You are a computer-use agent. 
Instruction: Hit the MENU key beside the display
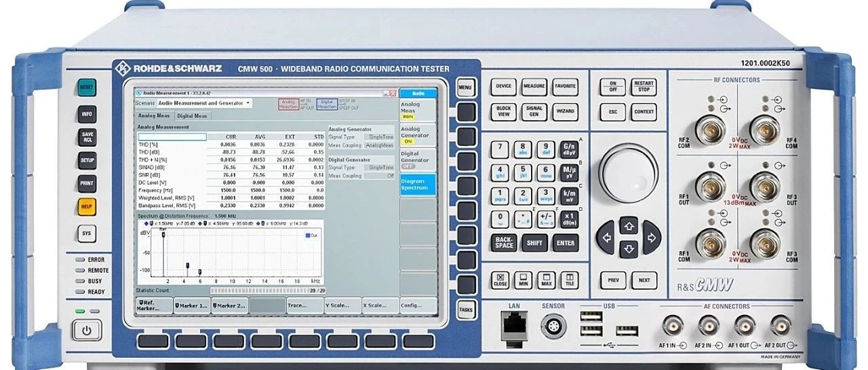(x=465, y=88)
